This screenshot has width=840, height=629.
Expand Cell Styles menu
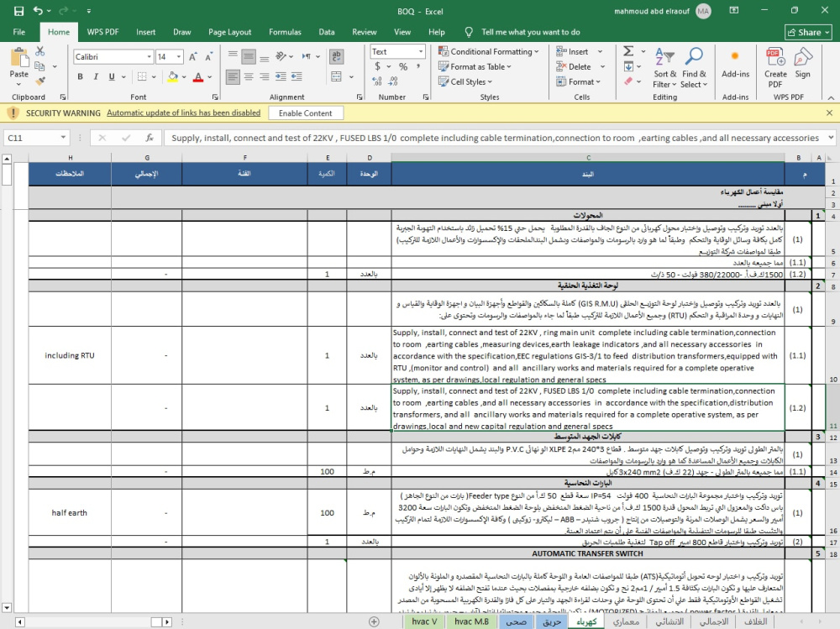465,81
